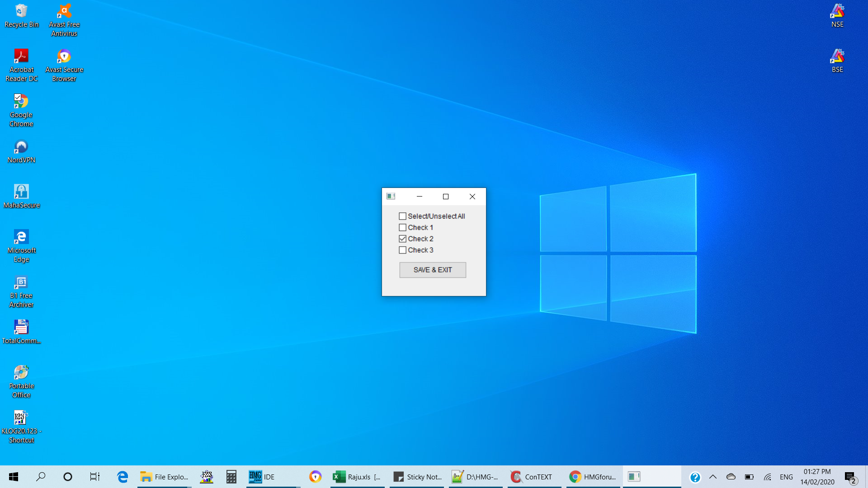Open Portable Office desktop icon
The image size is (868, 488).
pos(21,382)
